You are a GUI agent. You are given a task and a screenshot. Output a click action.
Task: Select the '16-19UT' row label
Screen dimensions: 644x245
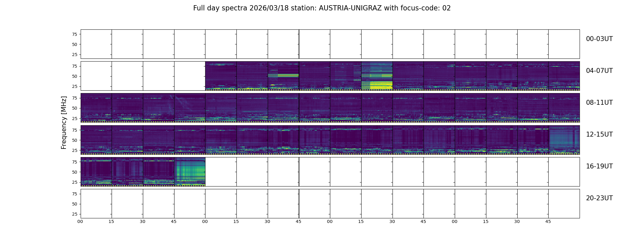pos(599,166)
